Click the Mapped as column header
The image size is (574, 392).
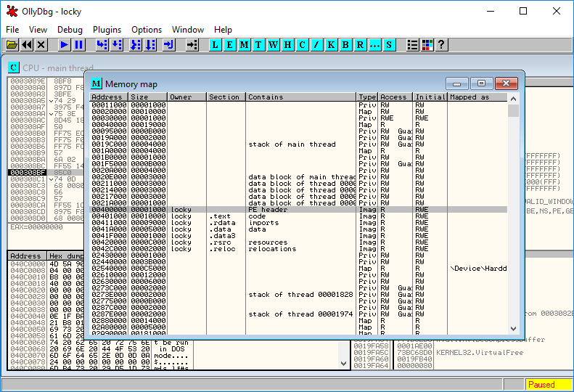coord(477,97)
